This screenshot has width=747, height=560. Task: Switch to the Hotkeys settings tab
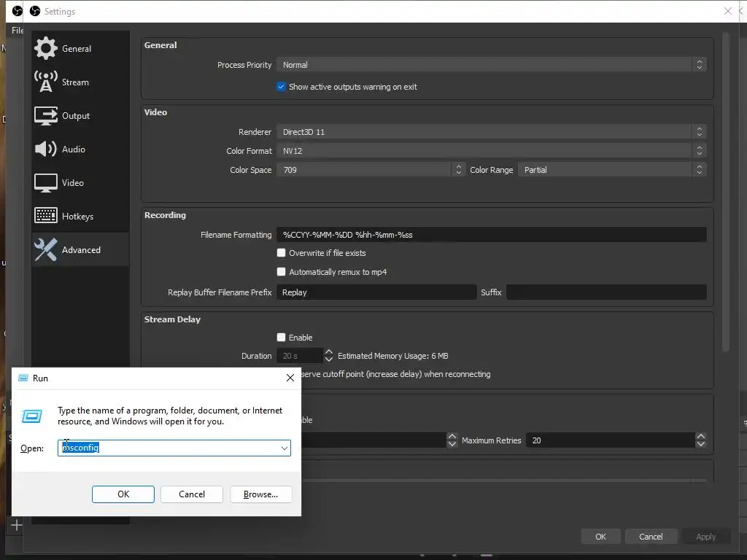coord(80,216)
